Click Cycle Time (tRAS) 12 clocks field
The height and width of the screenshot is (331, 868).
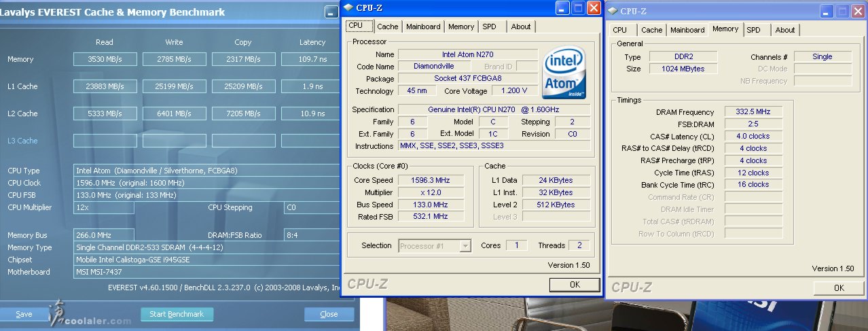tap(754, 173)
